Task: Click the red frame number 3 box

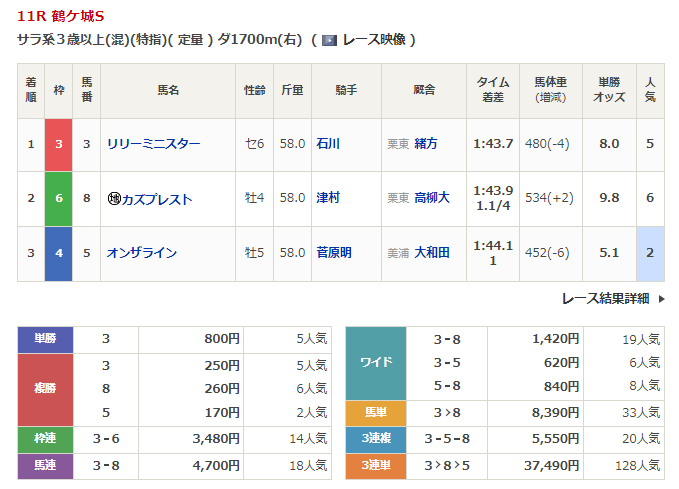Action: pyautogui.click(x=59, y=144)
